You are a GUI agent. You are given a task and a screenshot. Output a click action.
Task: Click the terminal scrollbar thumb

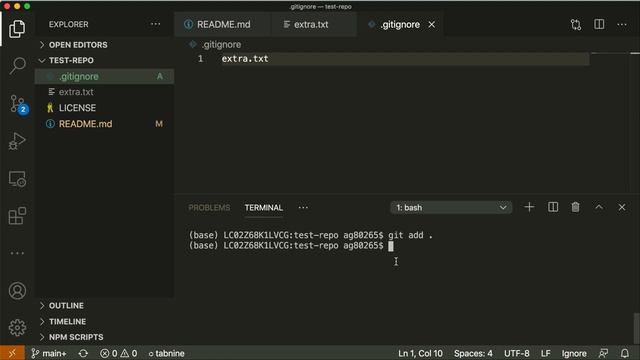point(636,328)
